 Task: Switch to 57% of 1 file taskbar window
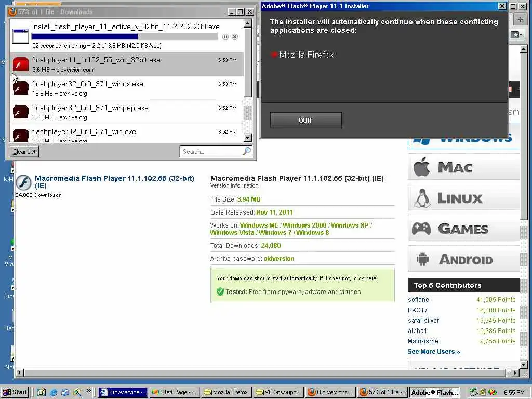click(x=383, y=392)
